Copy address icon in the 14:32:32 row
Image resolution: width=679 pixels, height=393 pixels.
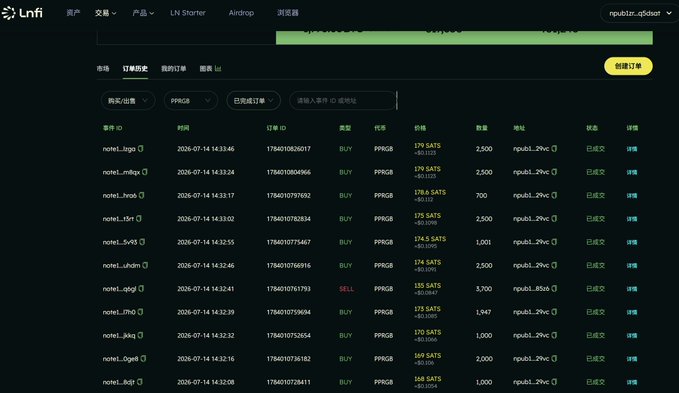pos(554,335)
